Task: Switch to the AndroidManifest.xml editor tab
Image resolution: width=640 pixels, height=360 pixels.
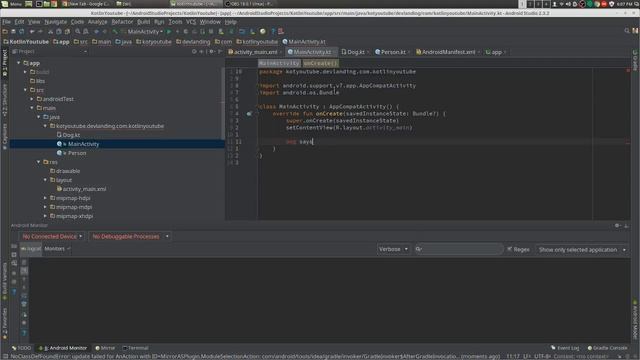Action: point(448,52)
